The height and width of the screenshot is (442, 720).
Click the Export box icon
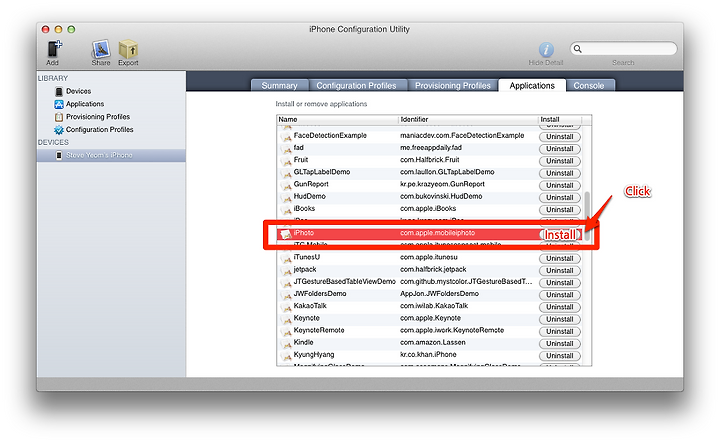pyautogui.click(x=128, y=49)
